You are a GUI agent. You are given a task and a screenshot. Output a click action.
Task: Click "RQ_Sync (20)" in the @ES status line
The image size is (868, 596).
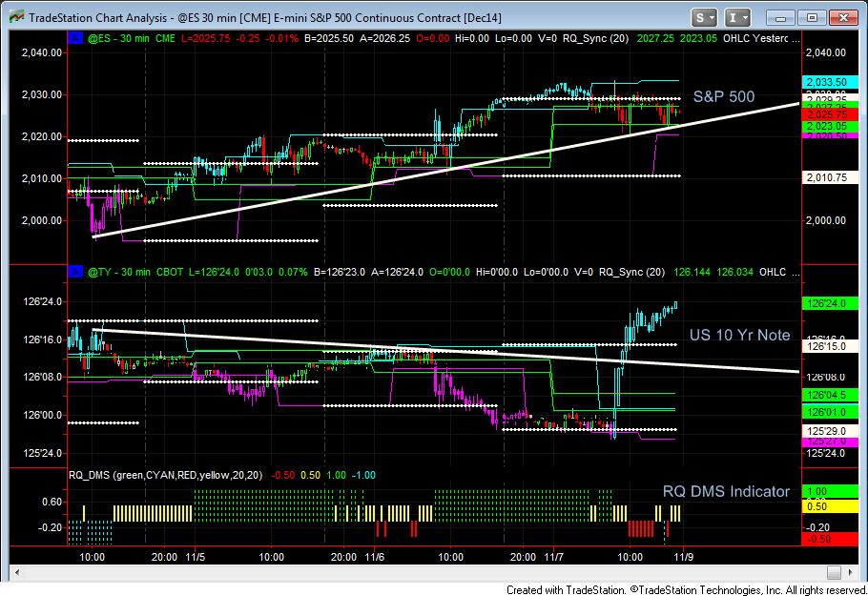[x=595, y=39]
